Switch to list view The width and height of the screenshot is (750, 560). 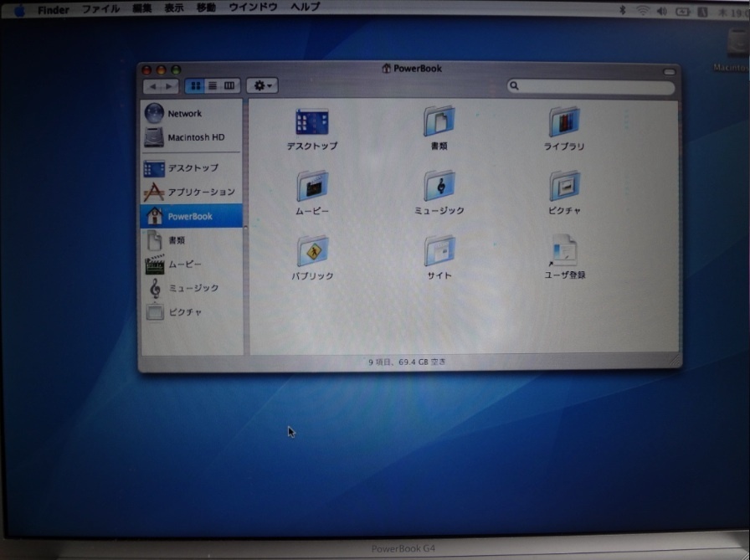click(x=213, y=85)
